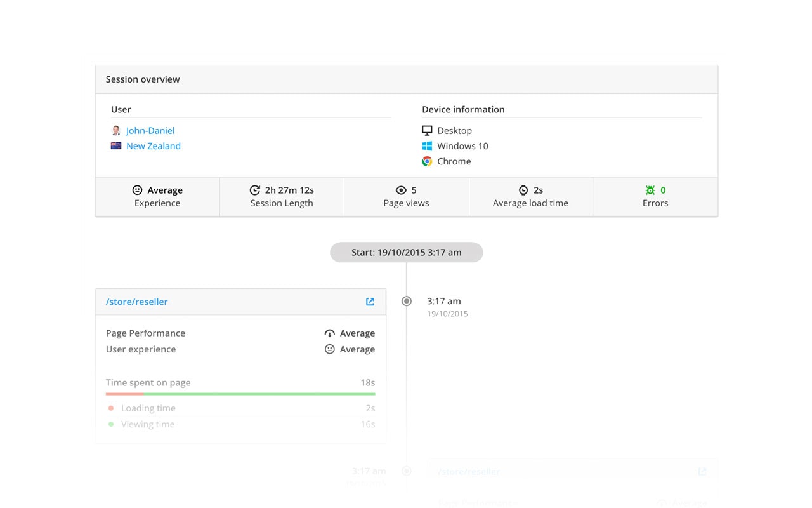Click the Average load time stopwatch icon
The width and height of the screenshot is (812, 508).
coord(523,190)
